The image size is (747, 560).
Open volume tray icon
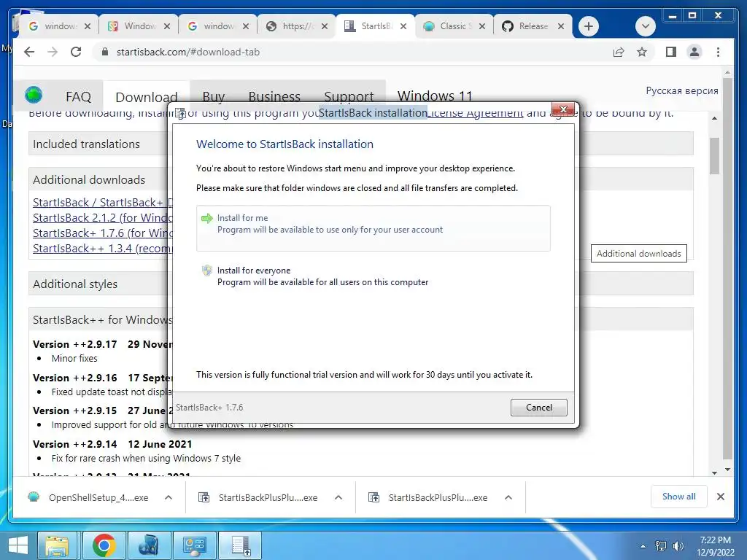[x=678, y=546]
